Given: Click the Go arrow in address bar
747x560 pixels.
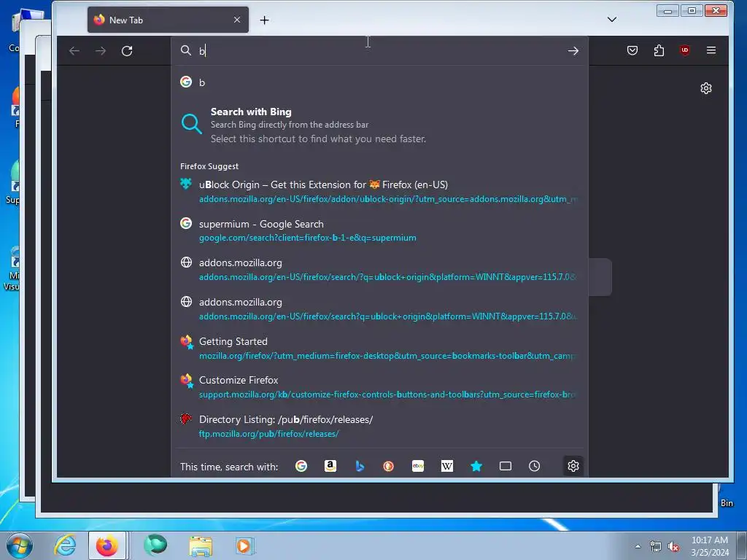Looking at the screenshot, I should [573, 51].
